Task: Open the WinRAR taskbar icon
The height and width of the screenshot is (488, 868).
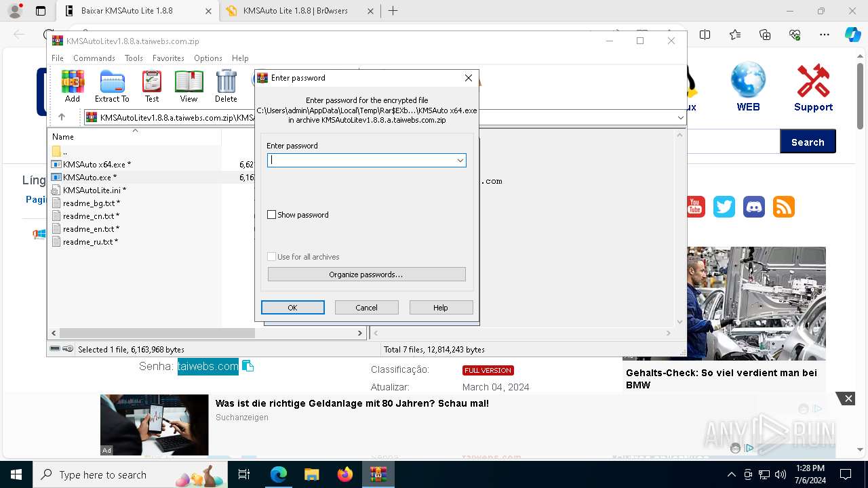Action: point(378,474)
